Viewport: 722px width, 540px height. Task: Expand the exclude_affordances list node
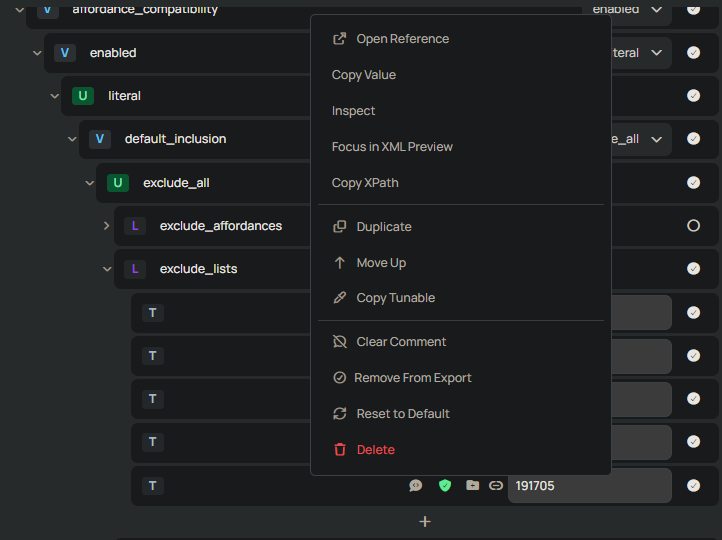pyautogui.click(x=107, y=226)
